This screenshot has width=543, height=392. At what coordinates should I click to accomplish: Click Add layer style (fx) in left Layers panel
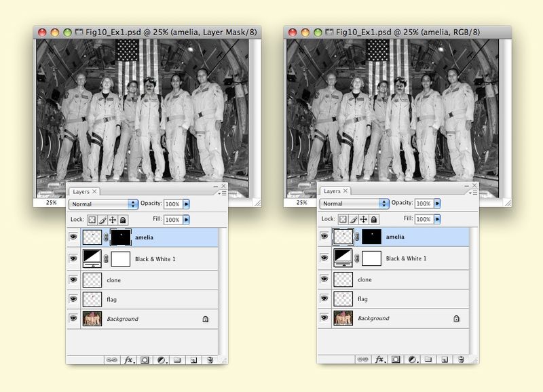[128, 359]
